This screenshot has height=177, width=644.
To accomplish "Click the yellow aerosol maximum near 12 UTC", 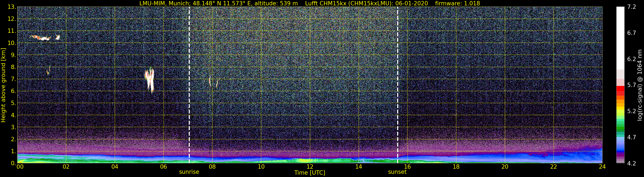I will [304, 160].
